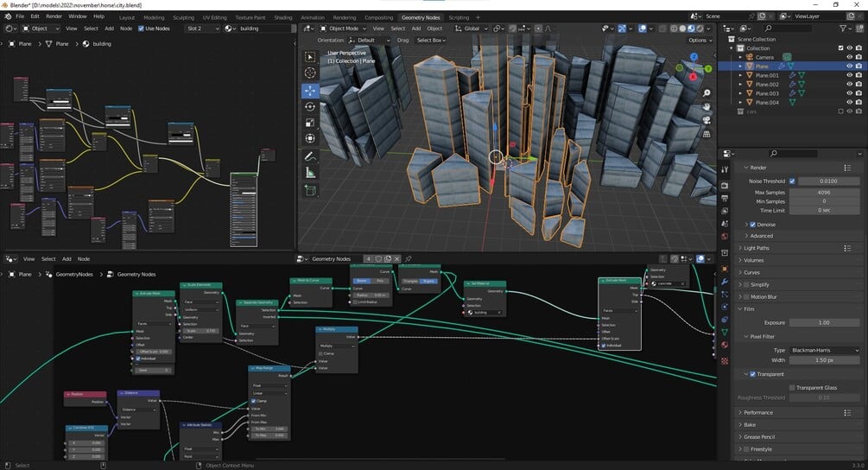Screen dimensions: 868x470
Task: Switch to the Shading workspace tab
Action: click(x=282, y=17)
